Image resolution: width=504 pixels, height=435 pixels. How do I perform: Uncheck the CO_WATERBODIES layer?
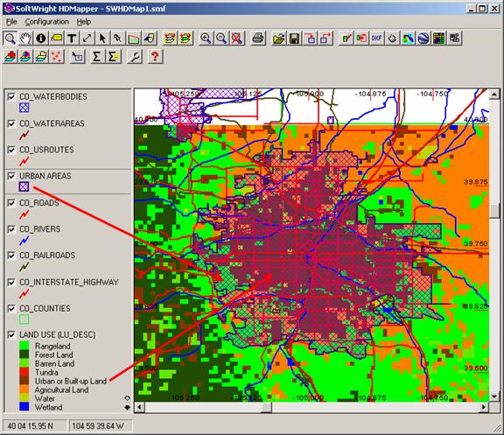point(11,97)
